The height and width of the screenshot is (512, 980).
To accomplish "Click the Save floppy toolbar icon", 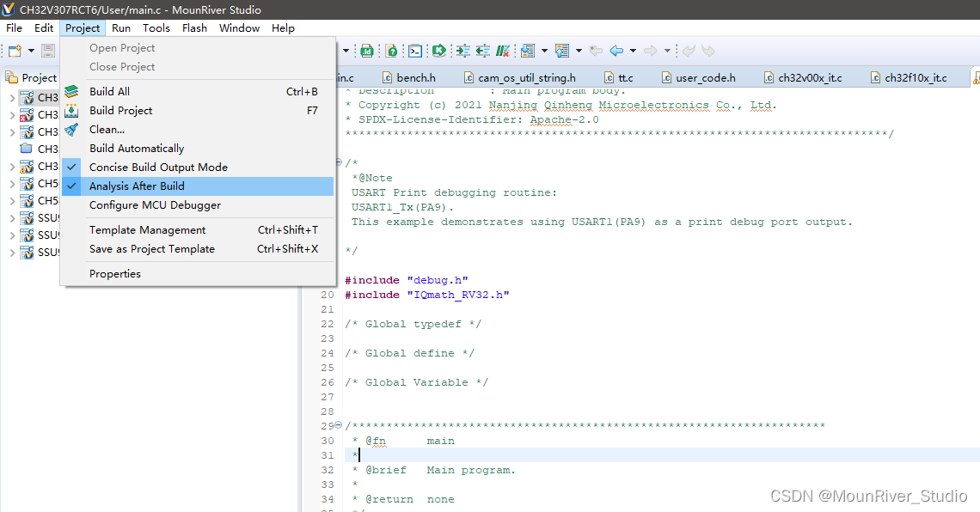I will [x=48, y=51].
